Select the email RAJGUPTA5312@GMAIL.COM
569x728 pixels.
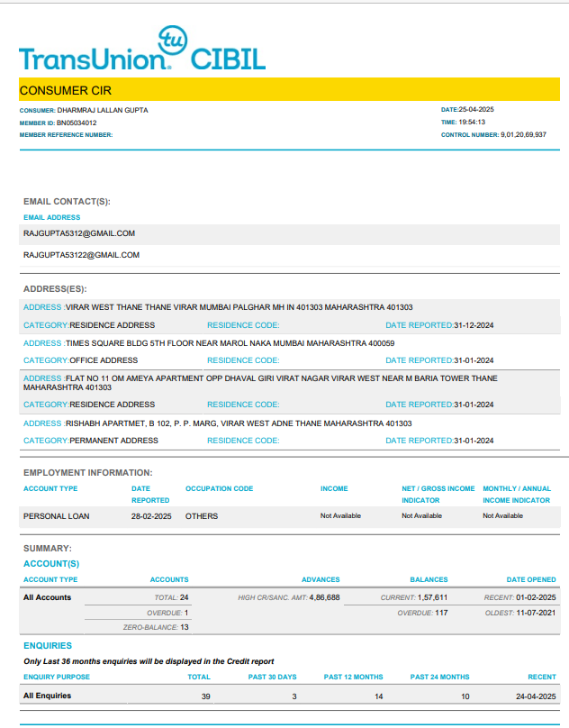pos(79,233)
